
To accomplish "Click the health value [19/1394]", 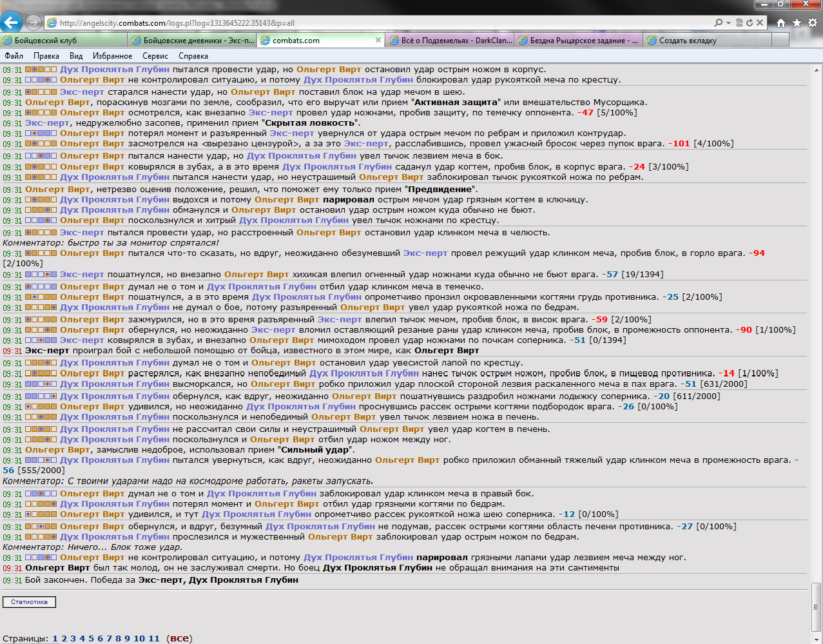I will pos(643,275).
